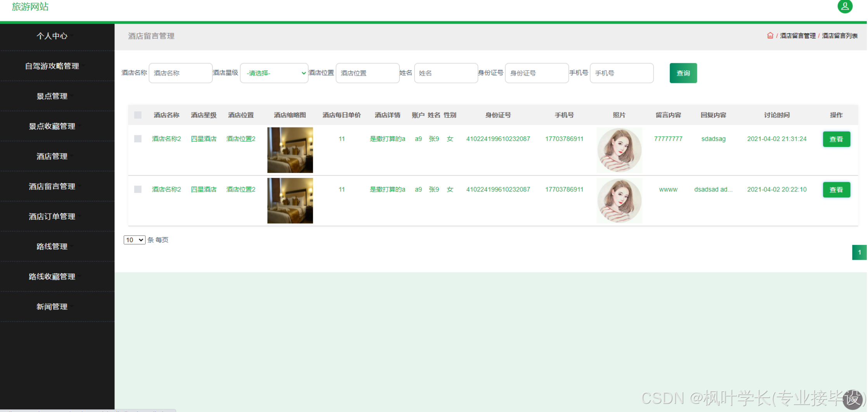The width and height of the screenshot is (868, 412).
Task: Check the row with message 77777777
Action: coord(138,139)
